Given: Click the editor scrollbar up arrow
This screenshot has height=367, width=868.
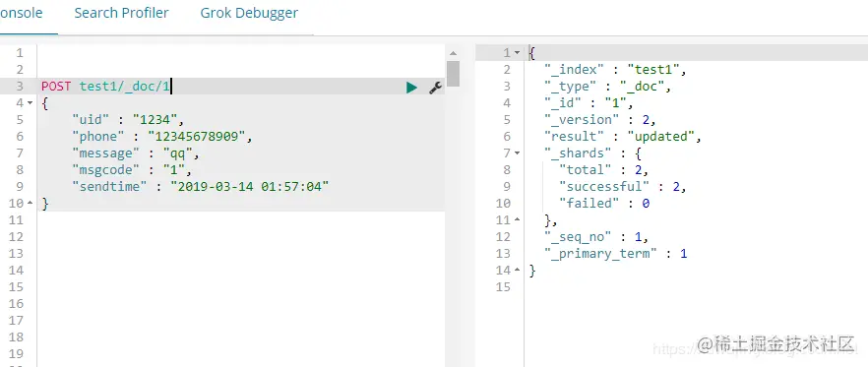Looking at the screenshot, I should [x=453, y=53].
